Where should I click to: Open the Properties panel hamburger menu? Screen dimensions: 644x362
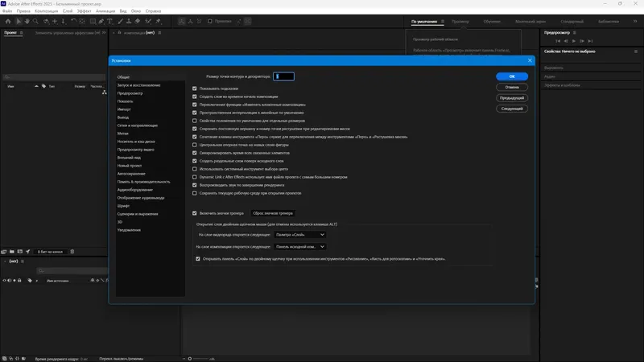(636, 51)
